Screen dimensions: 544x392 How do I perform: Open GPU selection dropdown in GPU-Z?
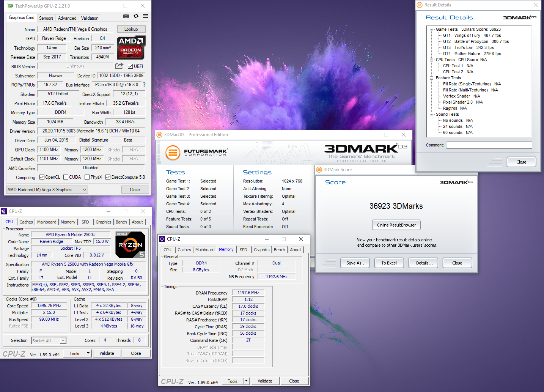pos(47,190)
